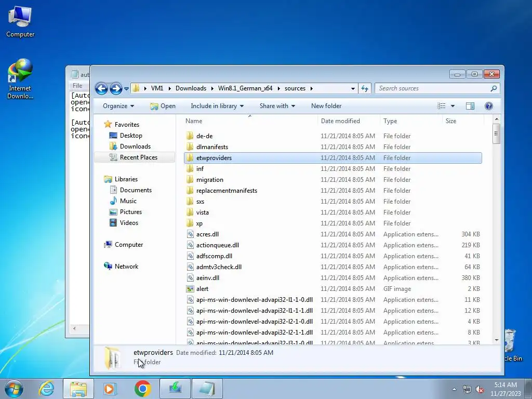Image resolution: width=532 pixels, height=399 pixels.
Task: Open Explorer Help question icon
Action: (x=488, y=106)
